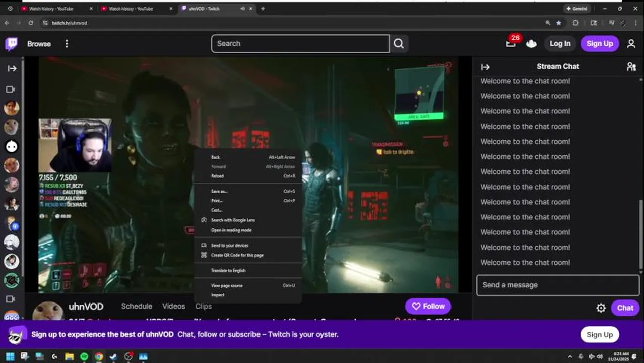The width and height of the screenshot is (644, 363).
Task: Open Spotify from the taskbar
Action: (84, 356)
